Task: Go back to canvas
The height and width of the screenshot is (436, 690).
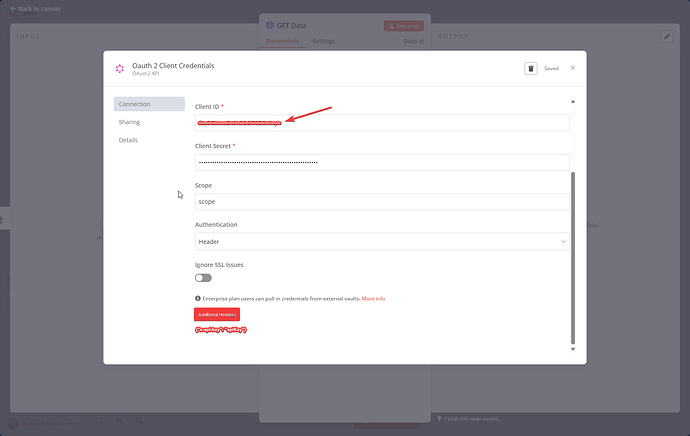Action: point(35,8)
